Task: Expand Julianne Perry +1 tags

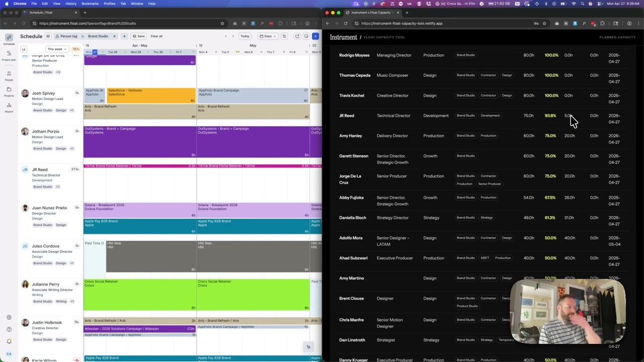Action: pos(72,301)
